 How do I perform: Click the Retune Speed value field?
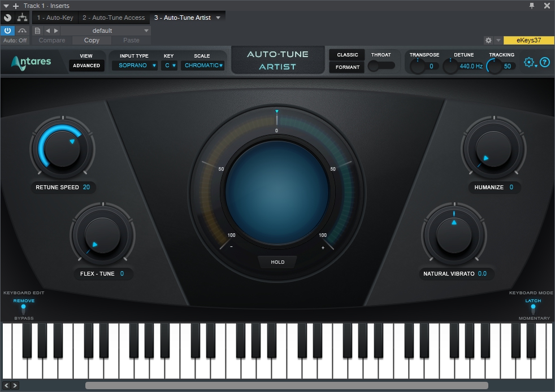(86, 188)
